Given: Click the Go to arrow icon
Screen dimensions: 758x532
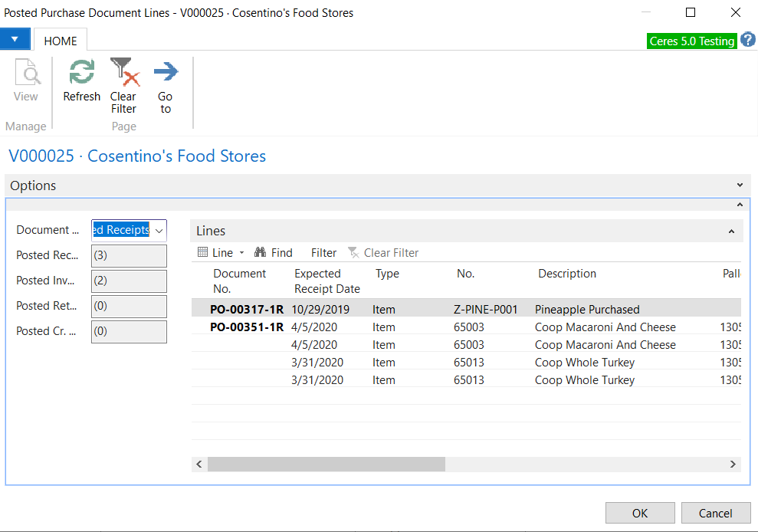Looking at the screenshot, I should pos(166,74).
